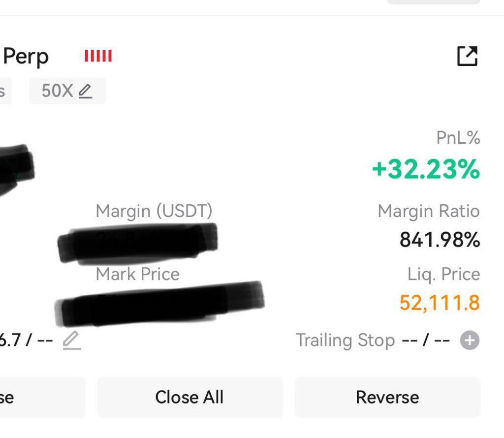Tap the partially visible Close button
This screenshot has height=438, width=504.
pos(42,397)
